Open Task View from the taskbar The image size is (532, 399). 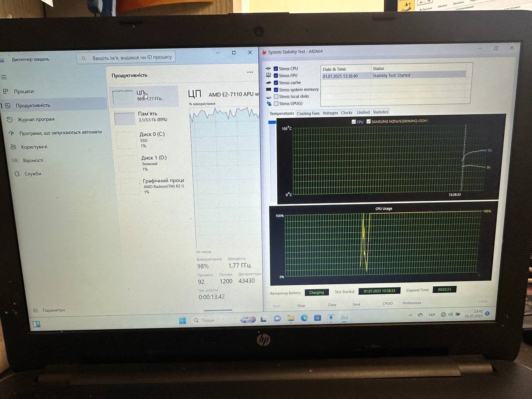coord(264,319)
